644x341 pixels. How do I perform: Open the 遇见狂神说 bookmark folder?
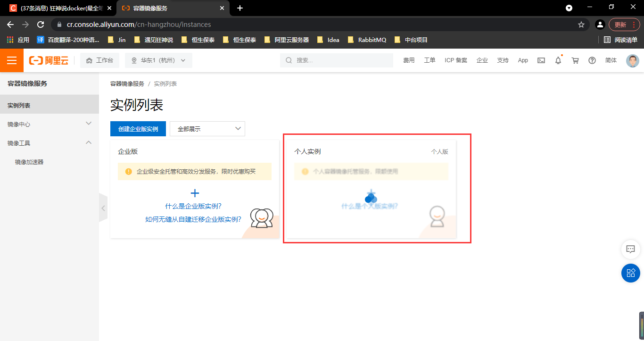point(154,40)
